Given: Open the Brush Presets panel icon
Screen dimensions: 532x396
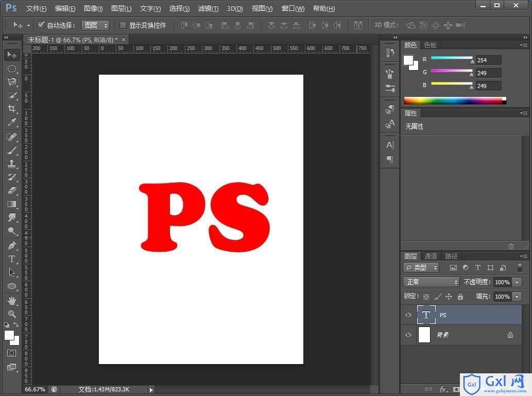Looking at the screenshot, I should tap(390, 88).
